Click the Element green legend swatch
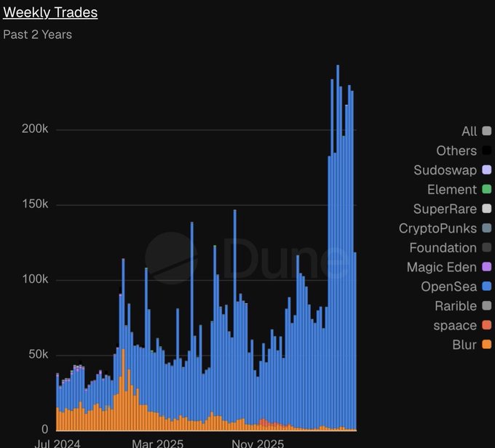The height and width of the screenshot is (448, 495). coord(487,189)
